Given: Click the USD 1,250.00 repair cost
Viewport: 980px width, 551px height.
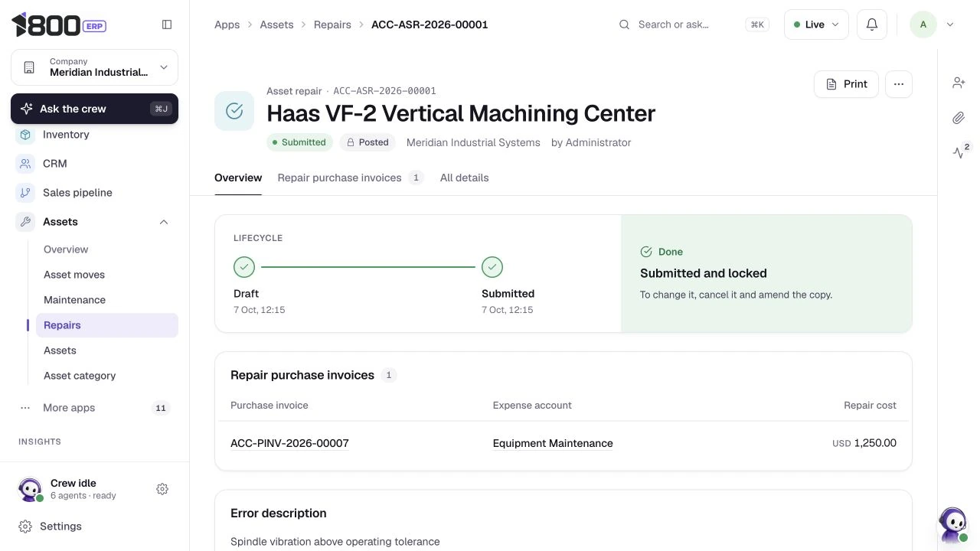Looking at the screenshot, I should (x=864, y=443).
